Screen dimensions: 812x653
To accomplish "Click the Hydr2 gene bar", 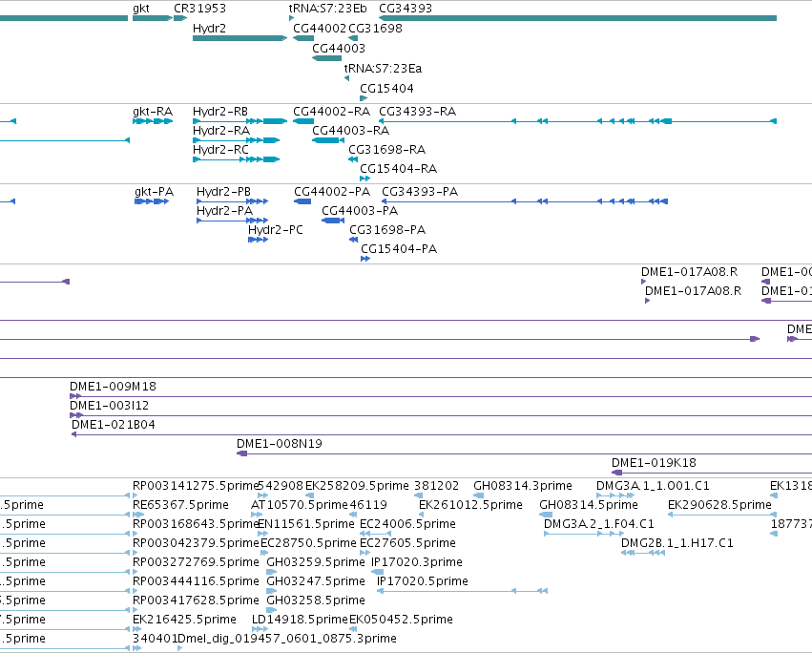I will point(239,38).
